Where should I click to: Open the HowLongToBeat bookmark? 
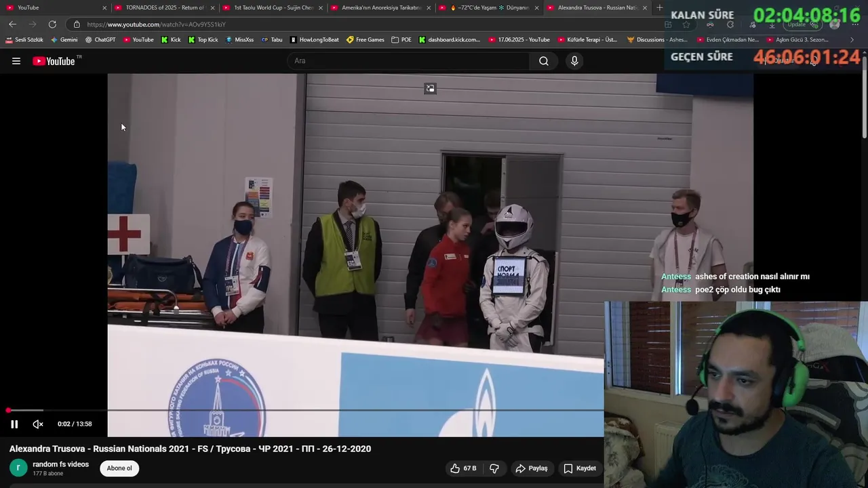314,40
